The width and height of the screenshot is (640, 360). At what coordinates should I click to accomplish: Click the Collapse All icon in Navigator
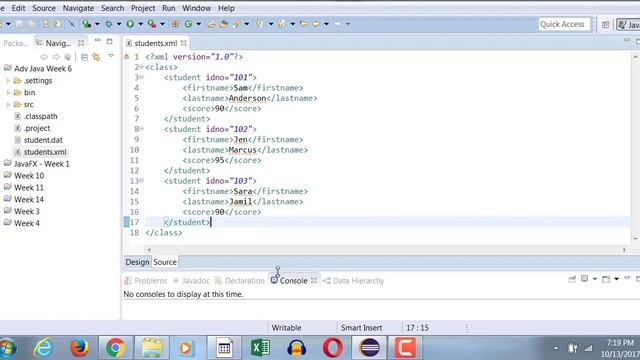(x=84, y=57)
